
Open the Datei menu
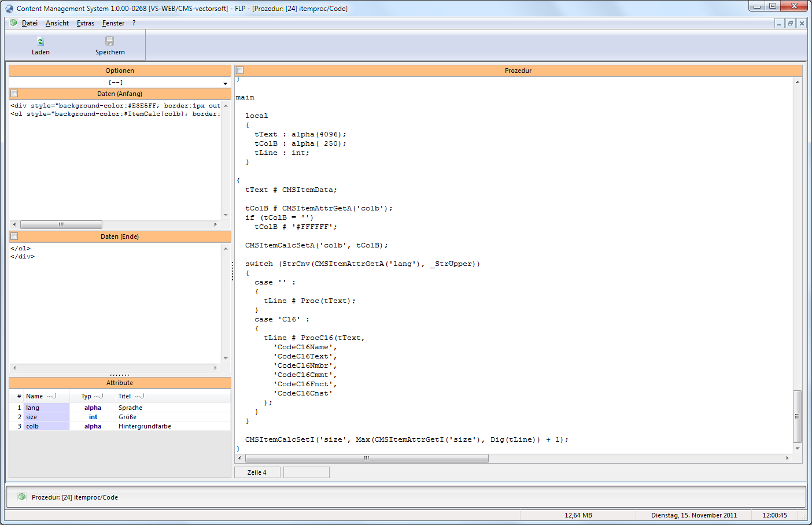click(29, 23)
